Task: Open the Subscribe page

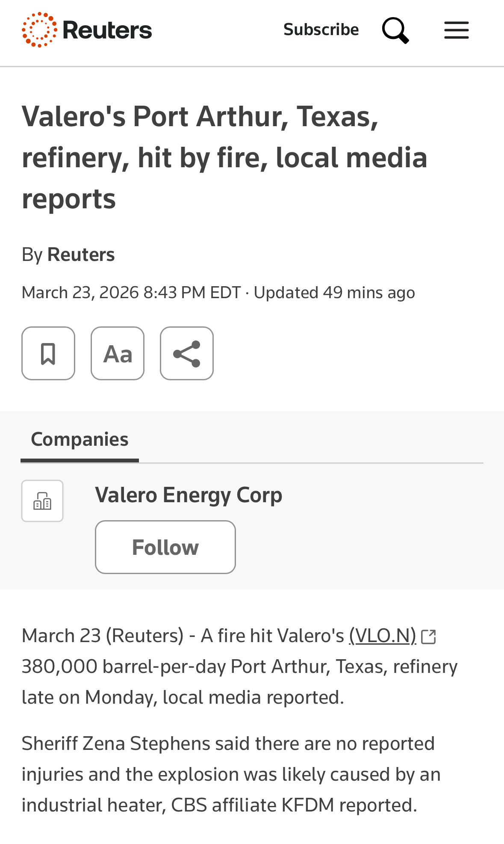Action: (x=321, y=30)
